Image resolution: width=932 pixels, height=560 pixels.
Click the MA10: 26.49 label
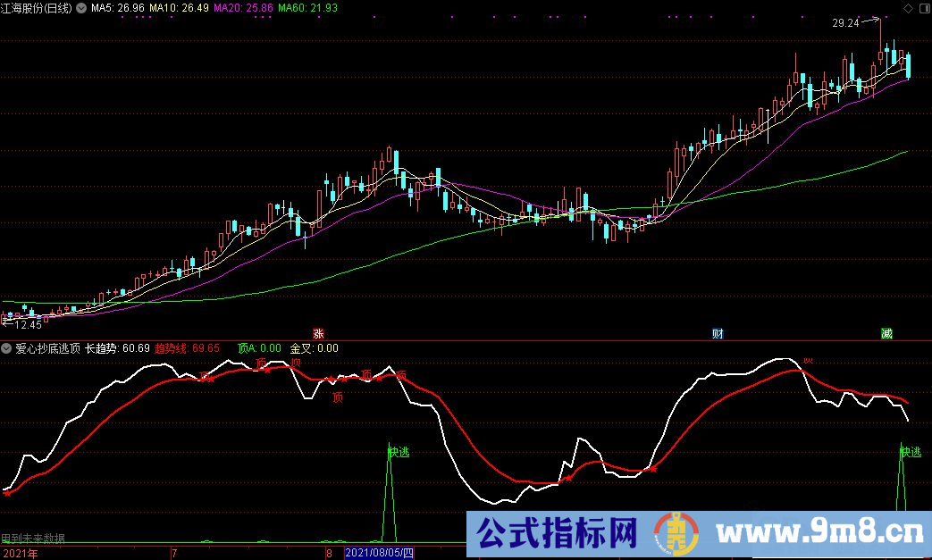[x=179, y=8]
